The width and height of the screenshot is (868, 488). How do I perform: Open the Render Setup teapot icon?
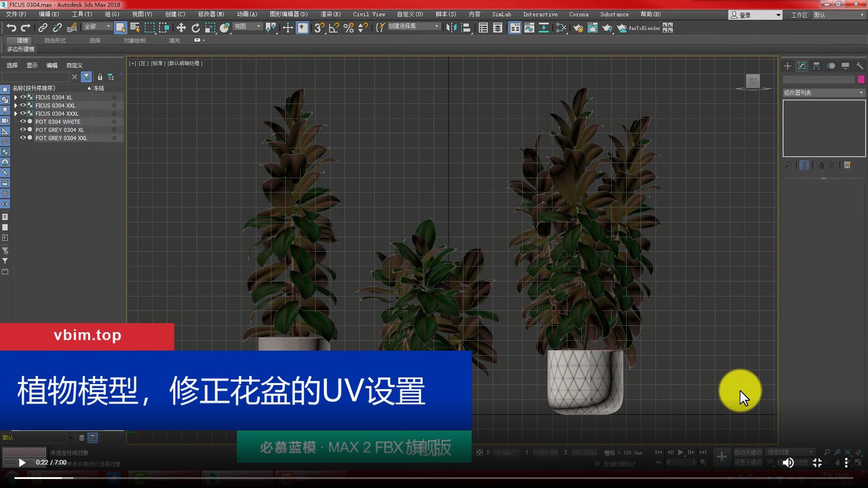tap(578, 28)
